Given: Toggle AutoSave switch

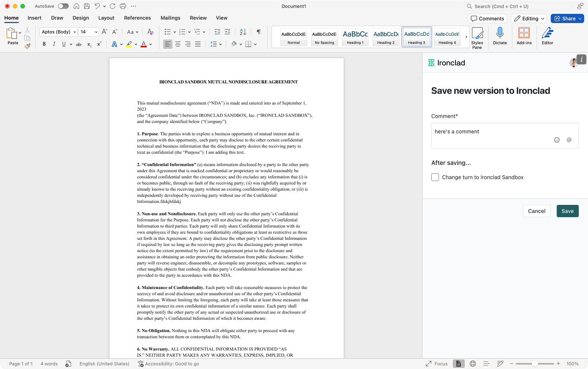Looking at the screenshot, I should tap(63, 6).
